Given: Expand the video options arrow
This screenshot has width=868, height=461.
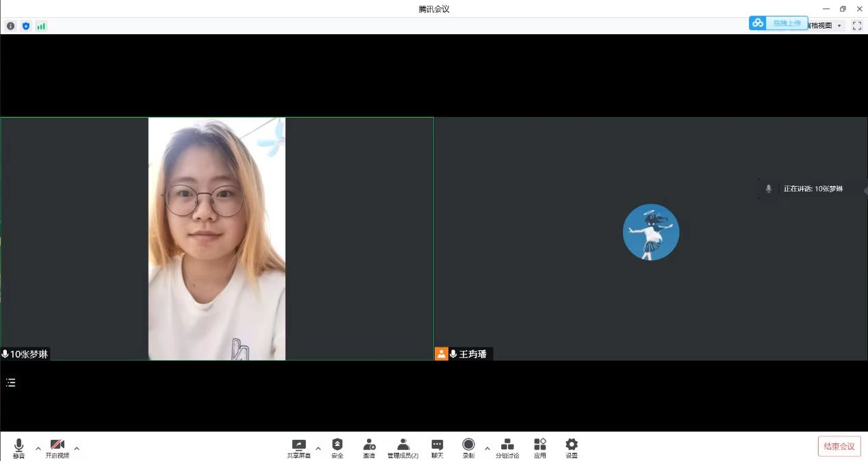Looking at the screenshot, I should pos(77,449).
